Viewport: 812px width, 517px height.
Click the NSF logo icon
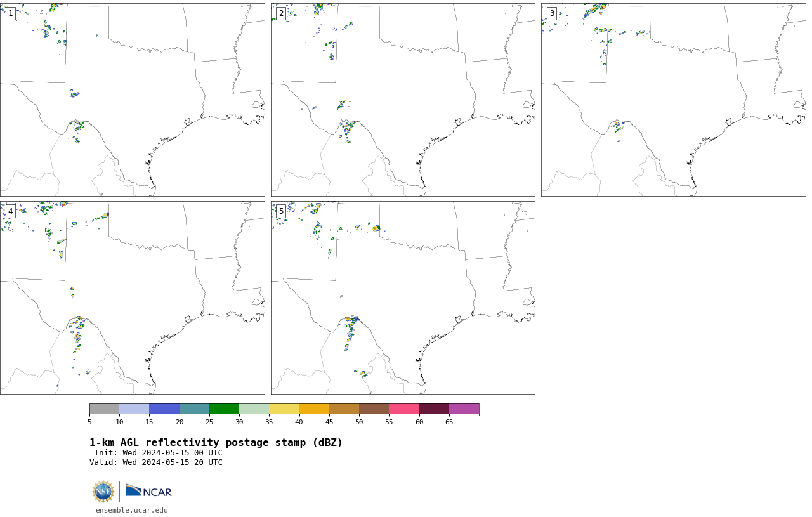(103, 492)
